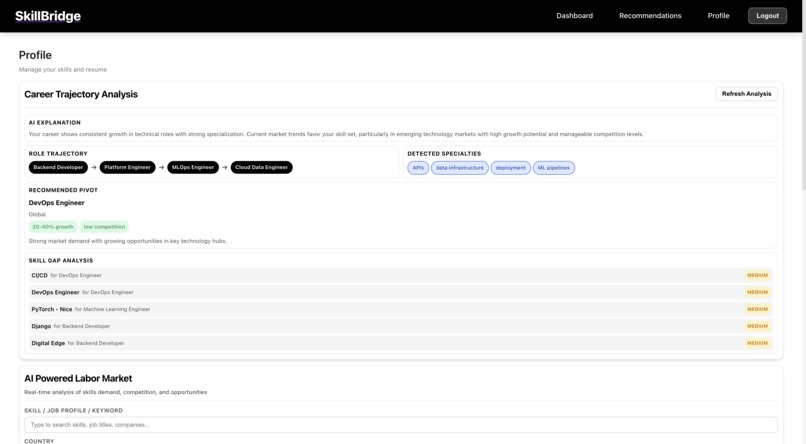Open the Dashboard nav item
Image resolution: width=806 pixels, height=444 pixels.
[574, 16]
